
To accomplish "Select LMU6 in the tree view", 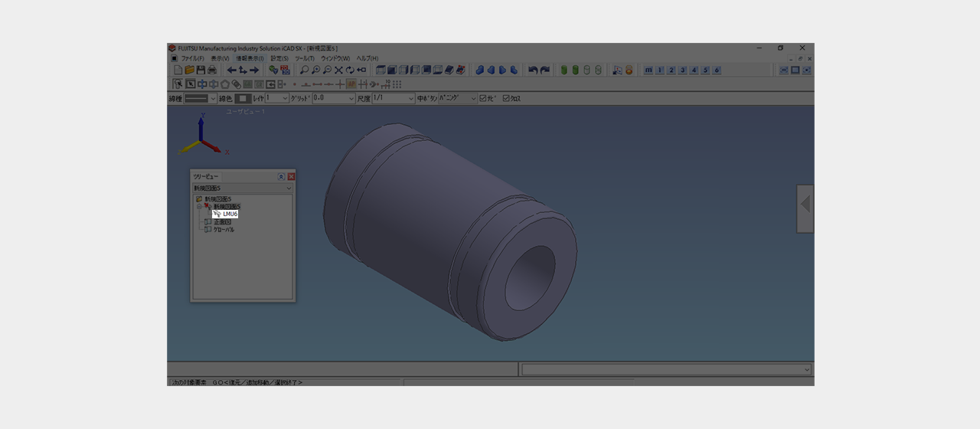I will (x=230, y=214).
